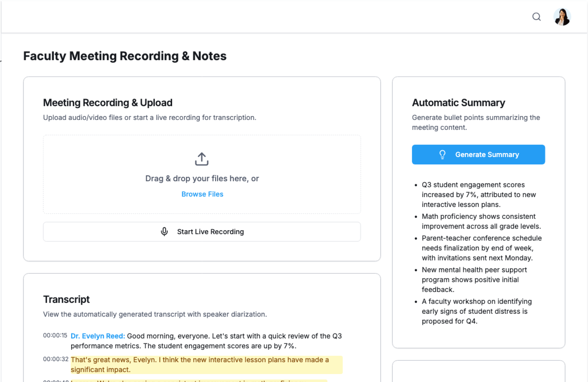
Task: Select the mental health peer support bullet
Action: click(x=474, y=279)
